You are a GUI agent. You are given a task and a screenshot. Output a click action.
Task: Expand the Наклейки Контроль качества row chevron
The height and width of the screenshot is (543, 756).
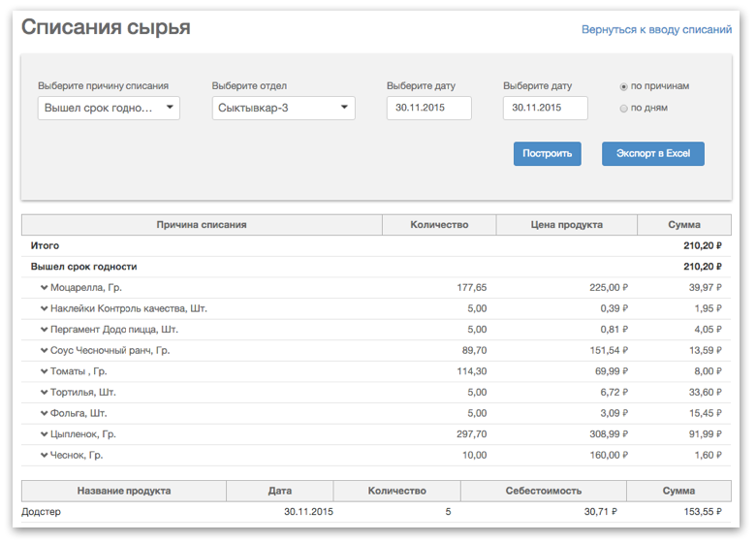[44, 308]
